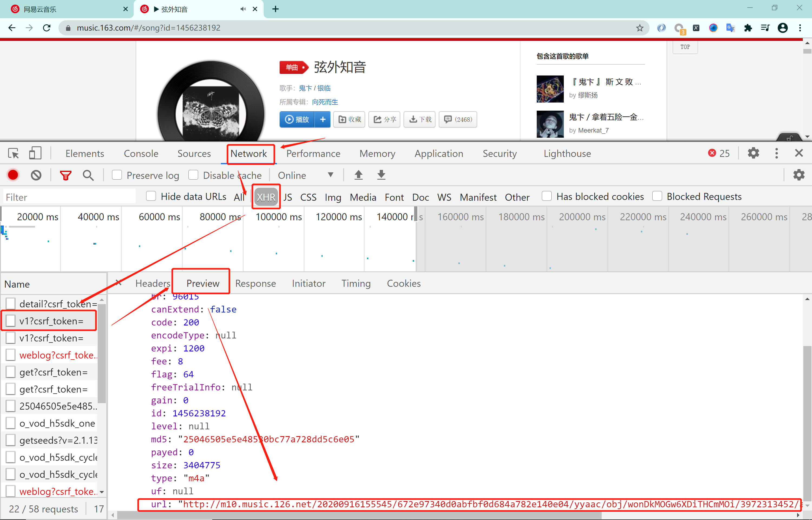Check the Disable cache checkbox
The height and width of the screenshot is (520, 812).
pyautogui.click(x=193, y=175)
